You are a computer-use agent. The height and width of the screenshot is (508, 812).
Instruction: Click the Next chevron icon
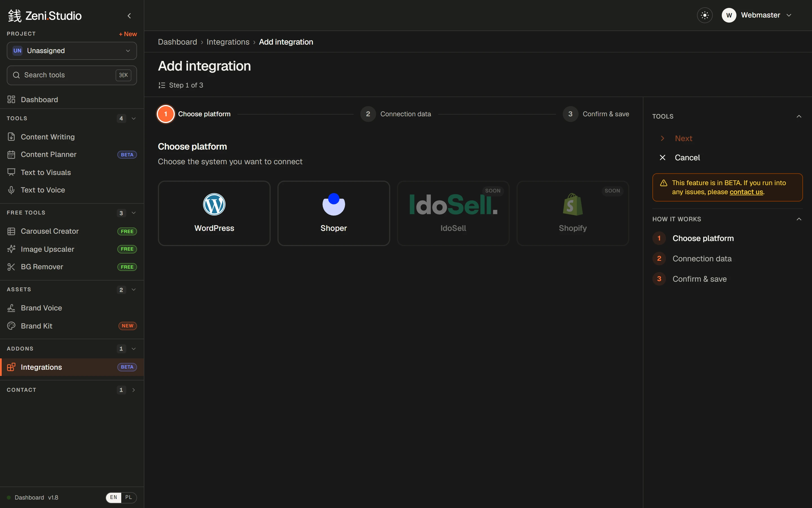click(x=662, y=138)
